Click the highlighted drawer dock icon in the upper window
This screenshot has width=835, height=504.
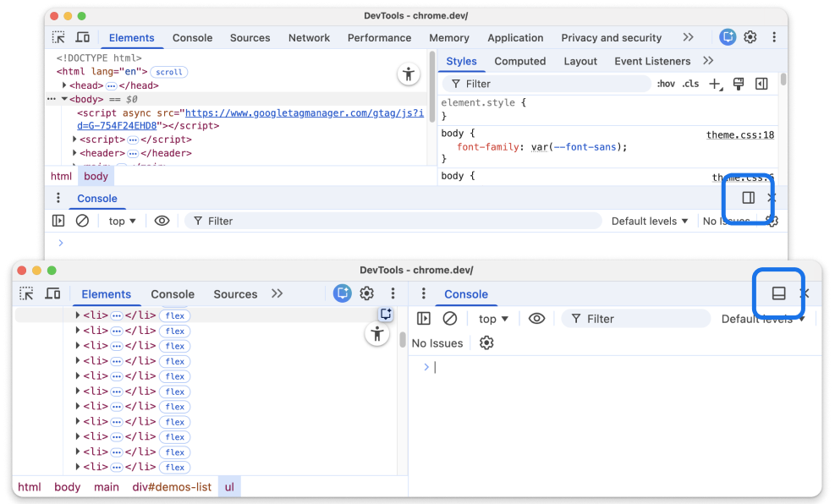pos(749,198)
